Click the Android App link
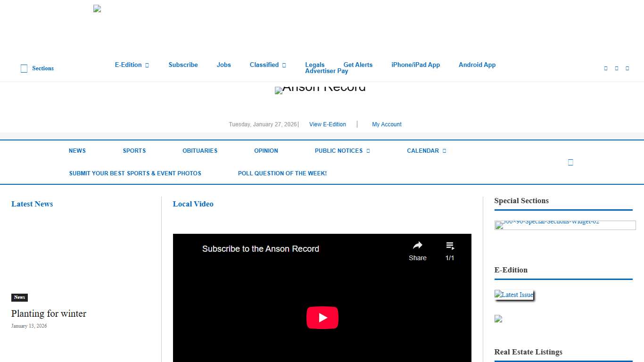The image size is (644, 362). point(477,65)
